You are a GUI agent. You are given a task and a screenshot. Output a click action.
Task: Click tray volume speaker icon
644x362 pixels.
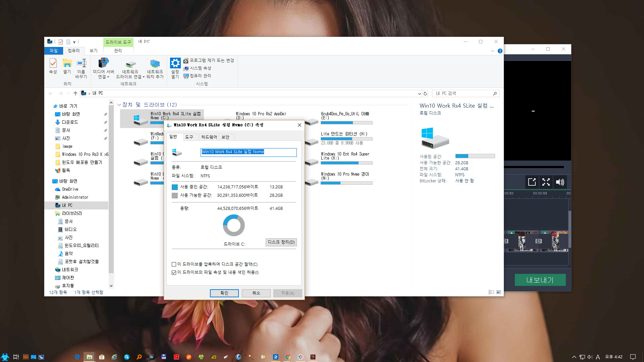(590, 357)
